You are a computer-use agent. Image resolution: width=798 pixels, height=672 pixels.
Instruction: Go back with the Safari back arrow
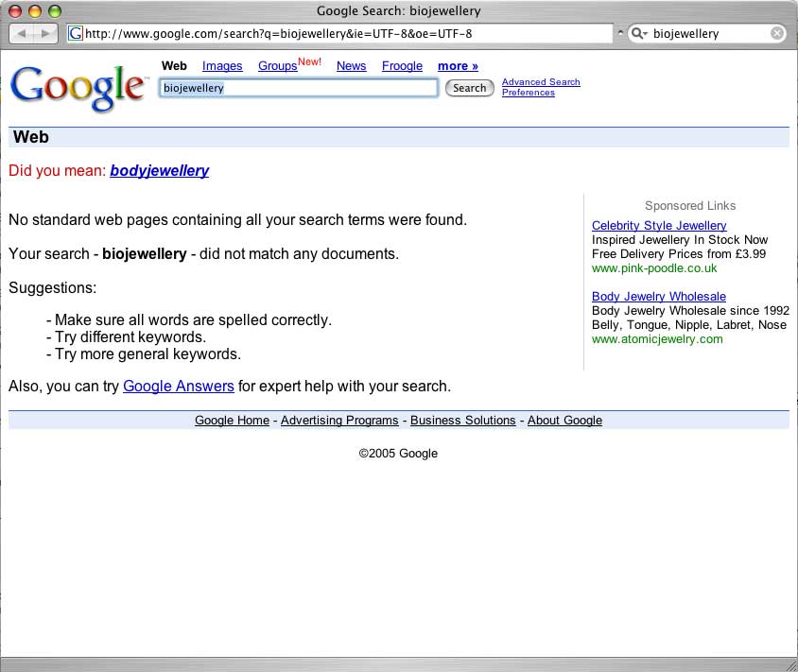(22, 34)
